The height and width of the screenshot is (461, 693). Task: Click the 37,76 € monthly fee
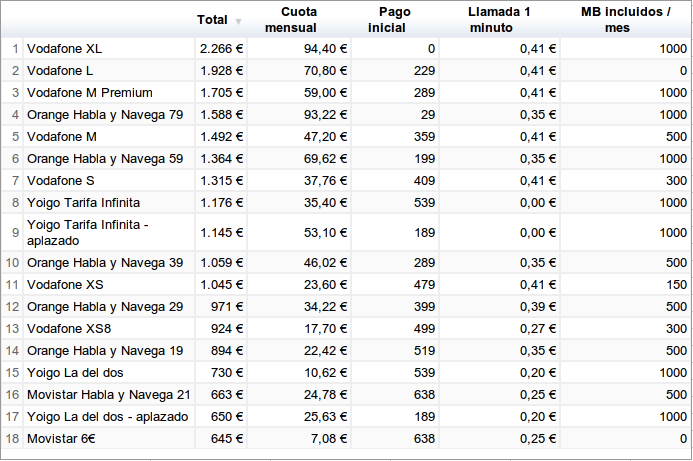coord(325,181)
